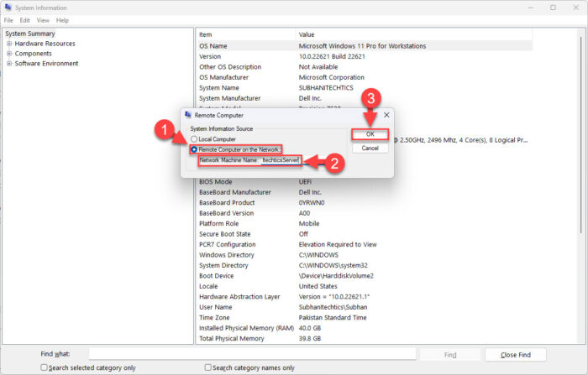
Task: Select Installed Physical Memory (RAM) row
Action: [365, 329]
